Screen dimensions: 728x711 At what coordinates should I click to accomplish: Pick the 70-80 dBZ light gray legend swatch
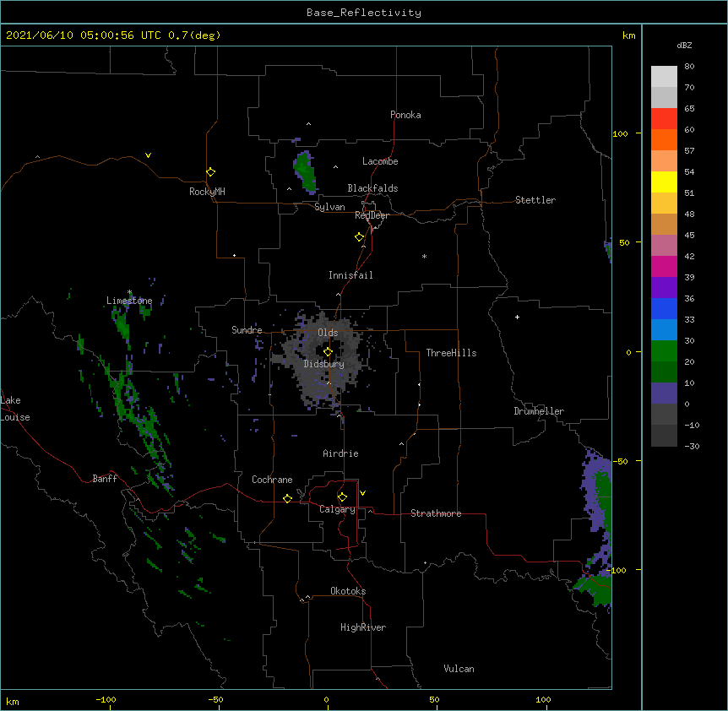pos(664,77)
